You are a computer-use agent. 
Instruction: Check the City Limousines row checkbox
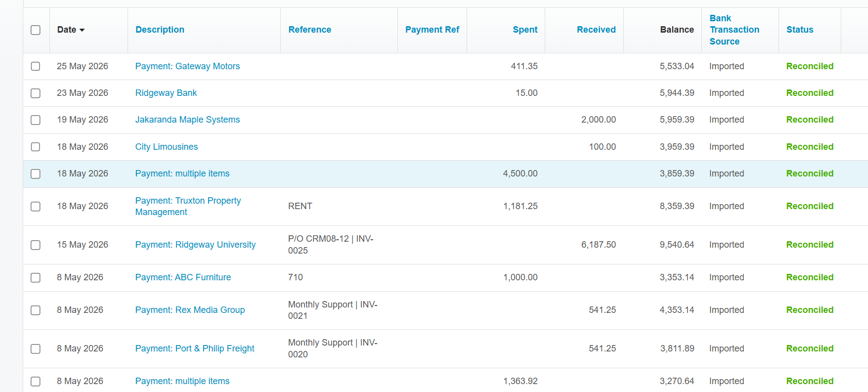coord(36,147)
